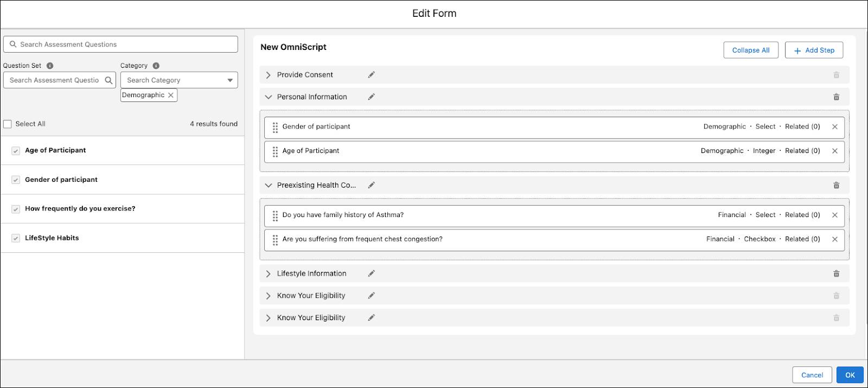Click drag handle of chest congestion question
This screenshot has width=868, height=388.
point(275,240)
